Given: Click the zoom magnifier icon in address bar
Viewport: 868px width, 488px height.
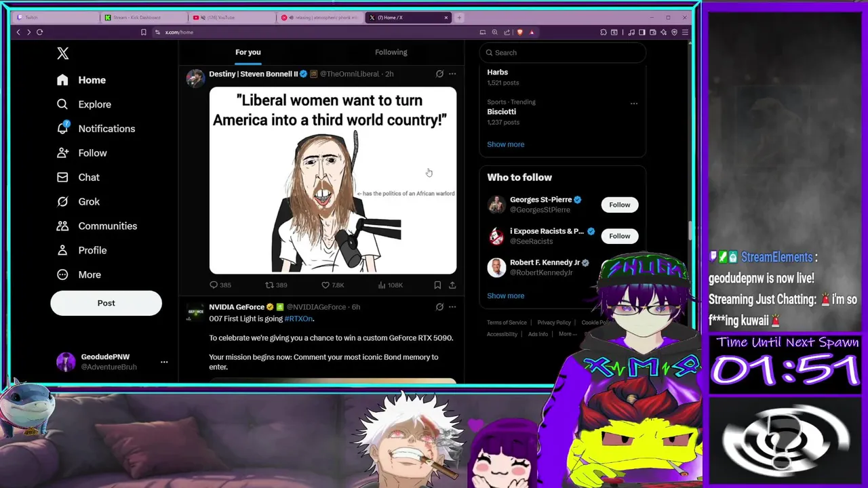Looking at the screenshot, I should point(494,32).
